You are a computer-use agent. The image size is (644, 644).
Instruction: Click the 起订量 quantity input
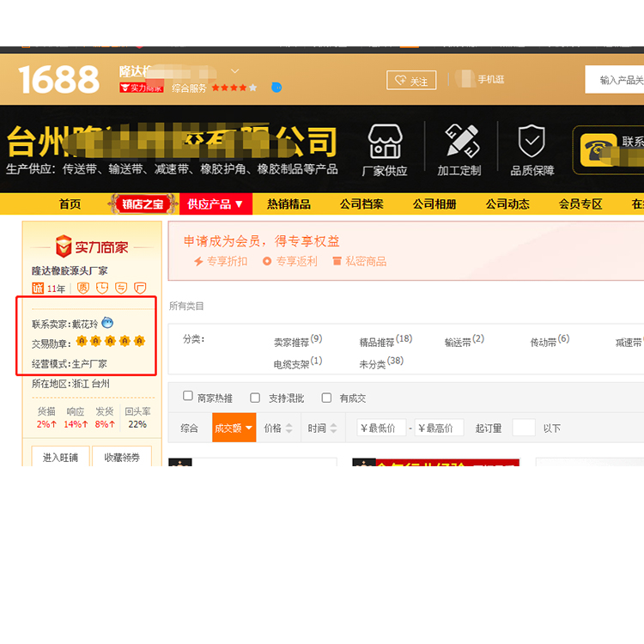[524, 428]
